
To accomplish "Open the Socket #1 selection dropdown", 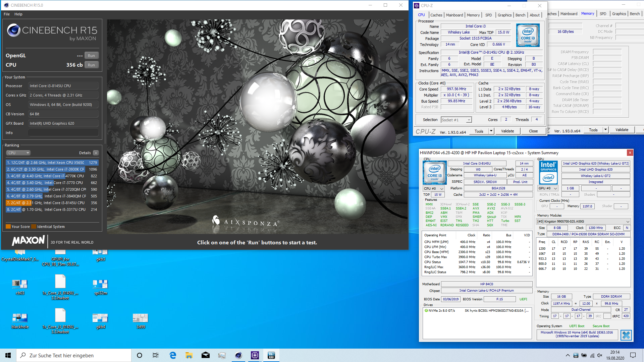I will coord(456,120).
